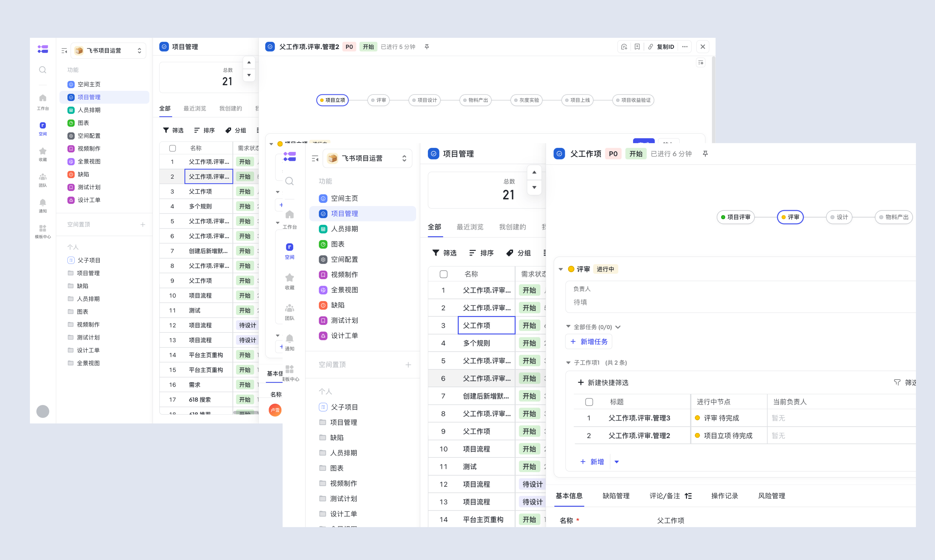Tick the select-all checkbox in the back window table
The height and width of the screenshot is (560, 935).
point(172,148)
